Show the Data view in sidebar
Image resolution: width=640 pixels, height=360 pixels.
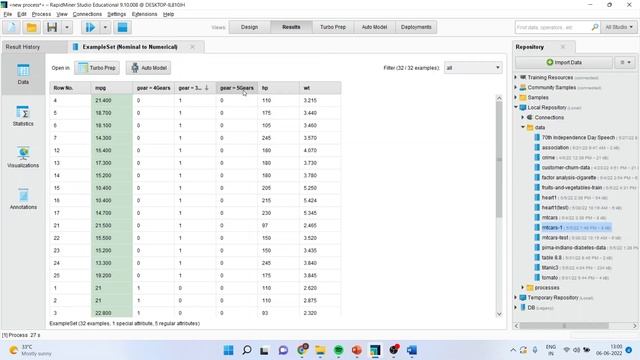(23, 74)
